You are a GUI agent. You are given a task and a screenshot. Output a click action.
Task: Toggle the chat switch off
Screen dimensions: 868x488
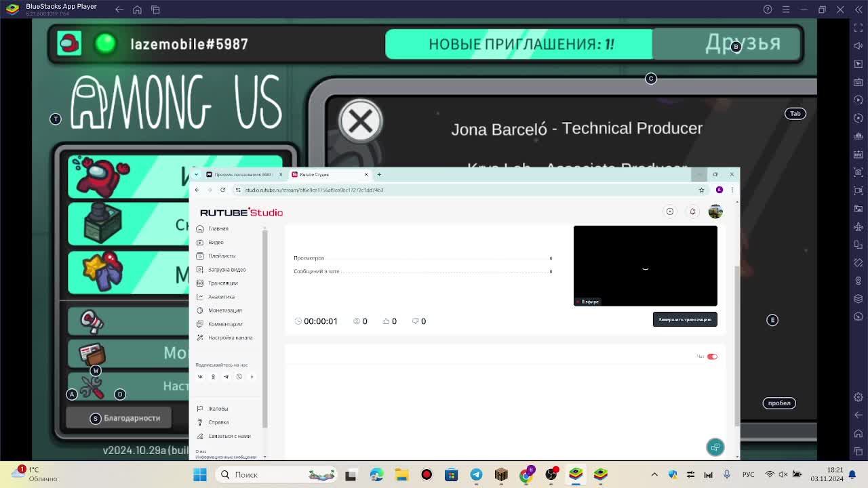pyautogui.click(x=712, y=357)
